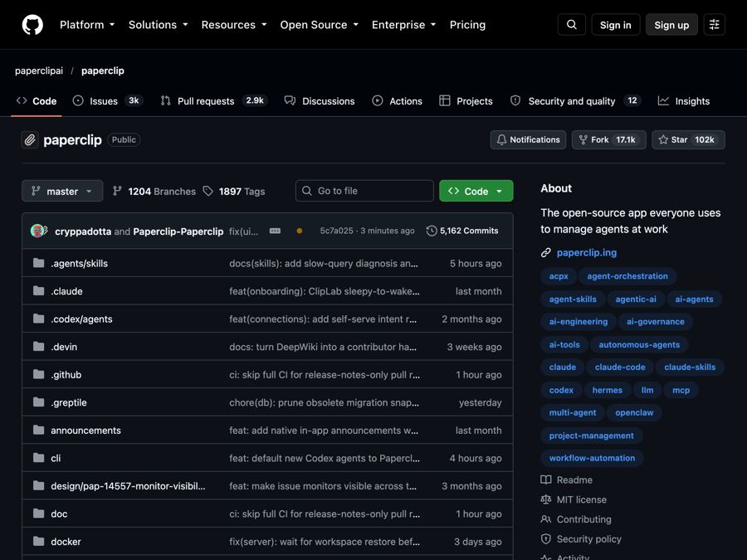
Task: Fork the repository with Fork button
Action: click(x=609, y=140)
